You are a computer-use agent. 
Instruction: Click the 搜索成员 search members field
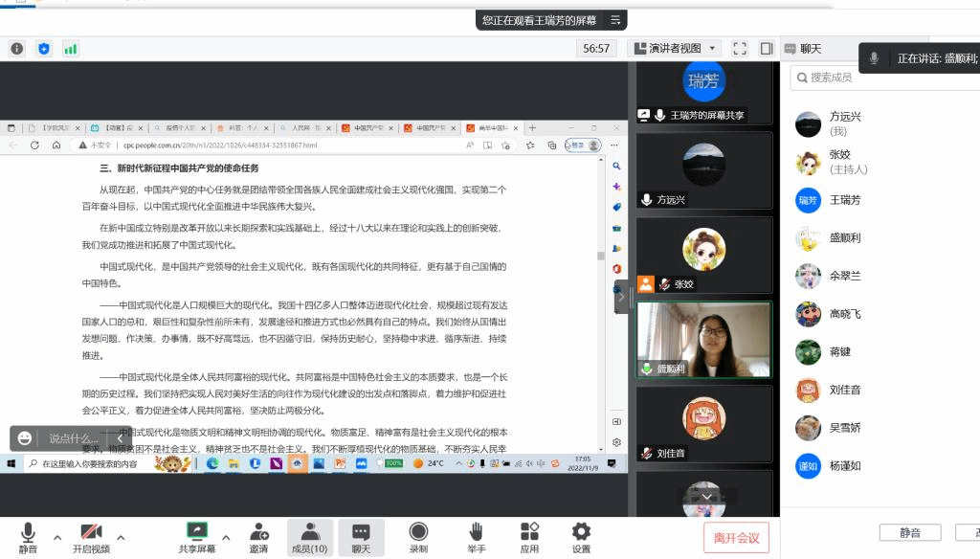coord(880,78)
